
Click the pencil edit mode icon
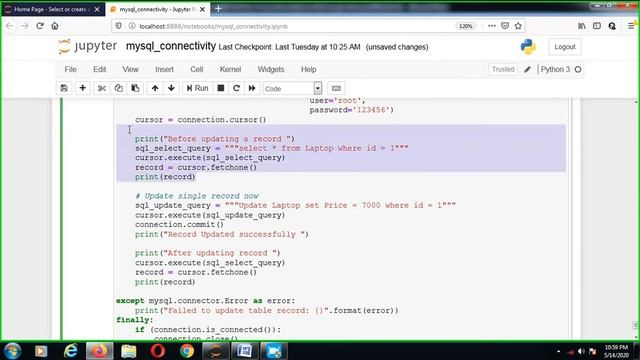(x=527, y=69)
